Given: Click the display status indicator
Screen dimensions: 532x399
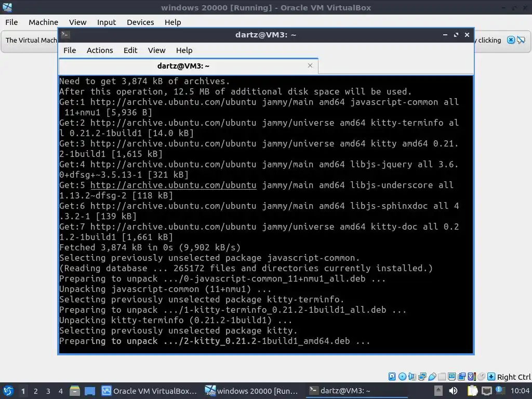Looking at the screenshot, I should [x=451, y=376].
